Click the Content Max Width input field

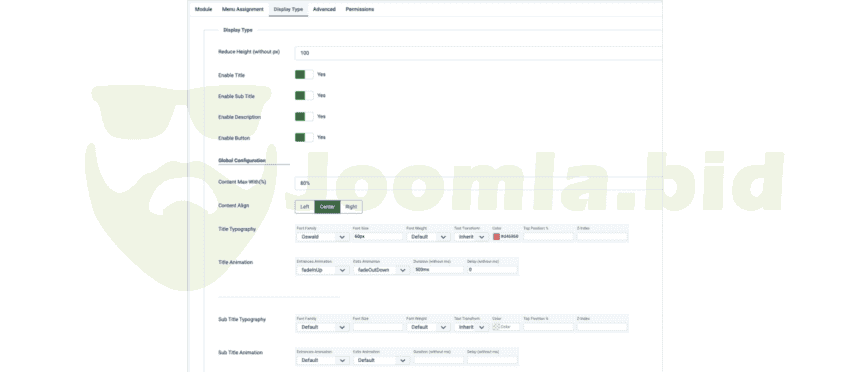point(478,183)
